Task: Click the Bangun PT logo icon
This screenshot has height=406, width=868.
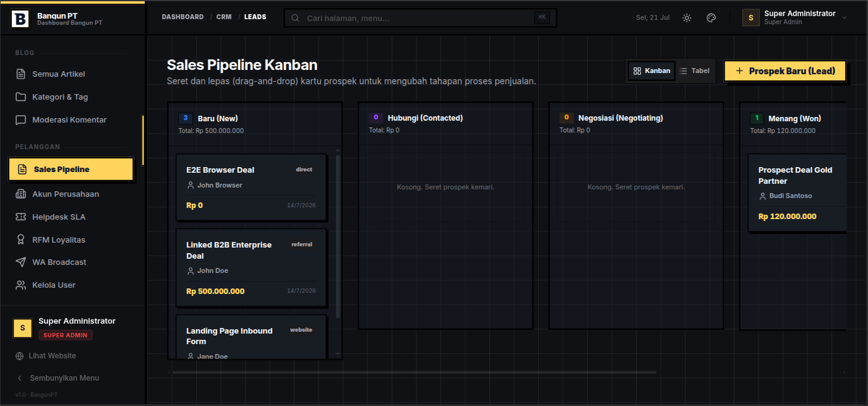Action: point(20,19)
